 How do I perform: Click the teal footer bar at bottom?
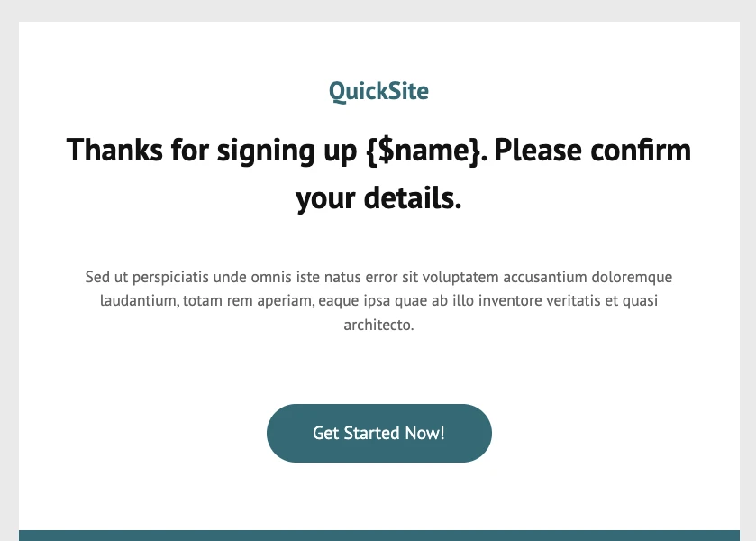point(378,536)
